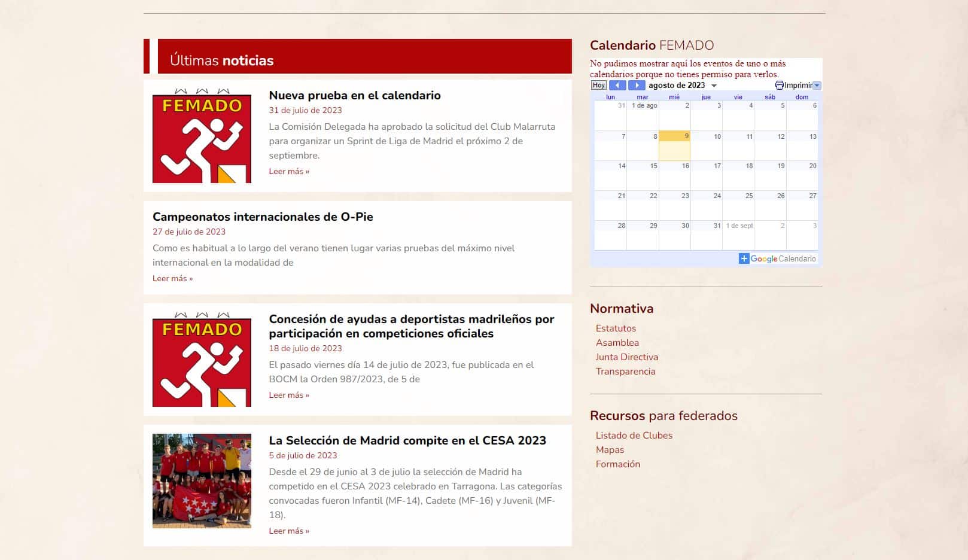Click the Hoy button in calendar
The image size is (968, 560).
coord(599,85)
